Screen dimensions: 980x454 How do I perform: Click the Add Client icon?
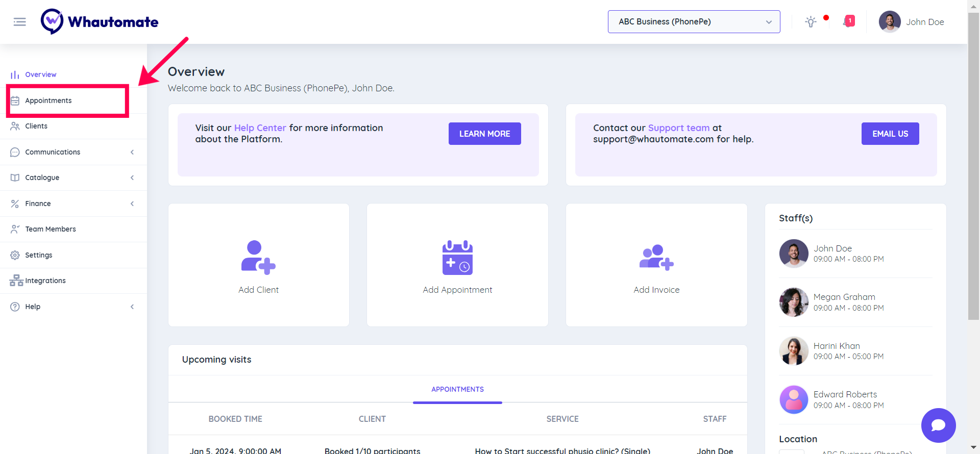point(258,258)
